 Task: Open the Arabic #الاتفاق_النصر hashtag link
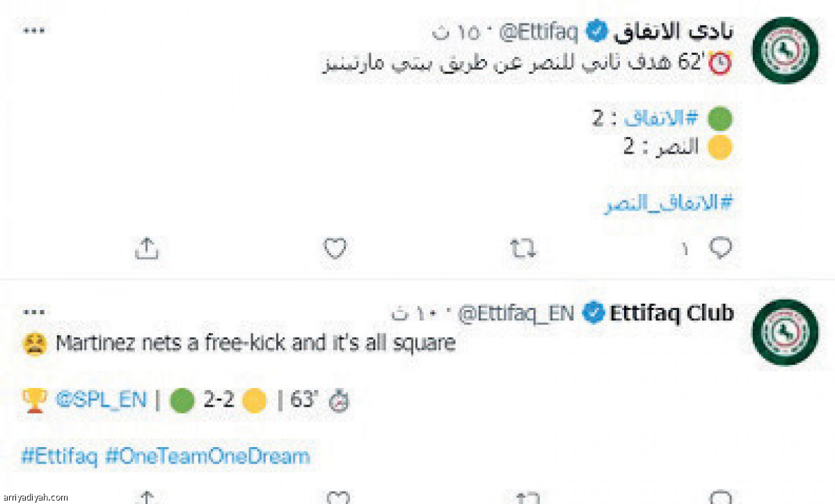(x=669, y=204)
